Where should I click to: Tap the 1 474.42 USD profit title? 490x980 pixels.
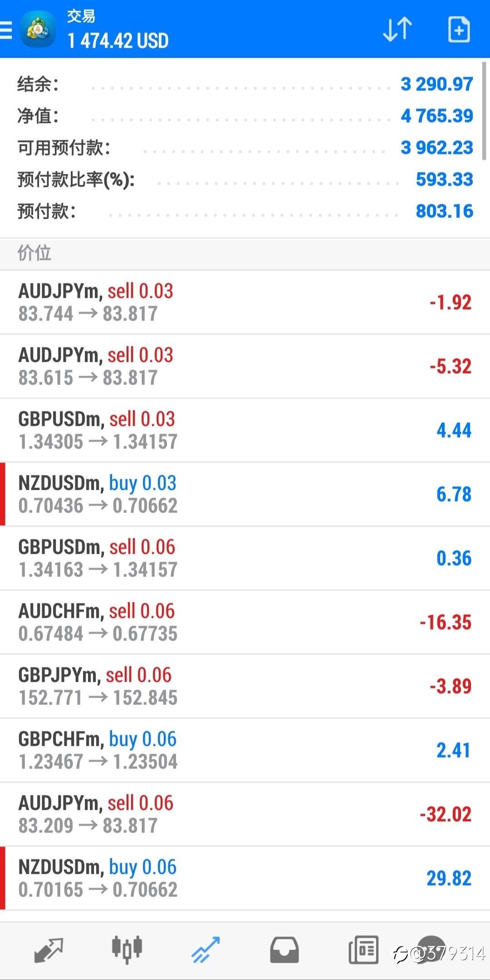tap(118, 41)
